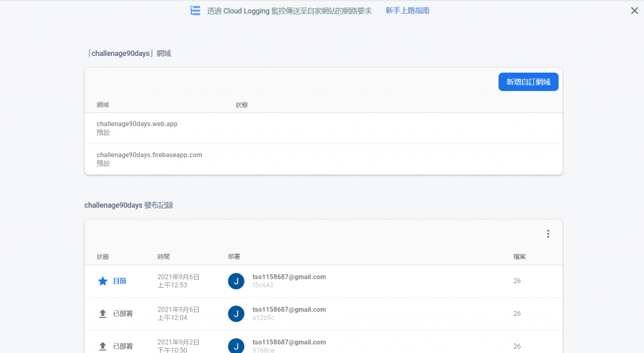Click the J avatar for the f5c643 deployment
The height and width of the screenshot is (353, 644).
[x=236, y=281]
